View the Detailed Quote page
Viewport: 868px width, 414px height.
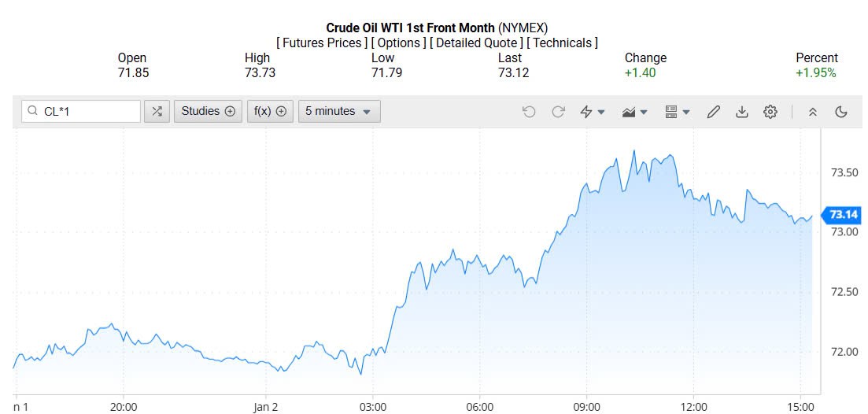tap(476, 43)
